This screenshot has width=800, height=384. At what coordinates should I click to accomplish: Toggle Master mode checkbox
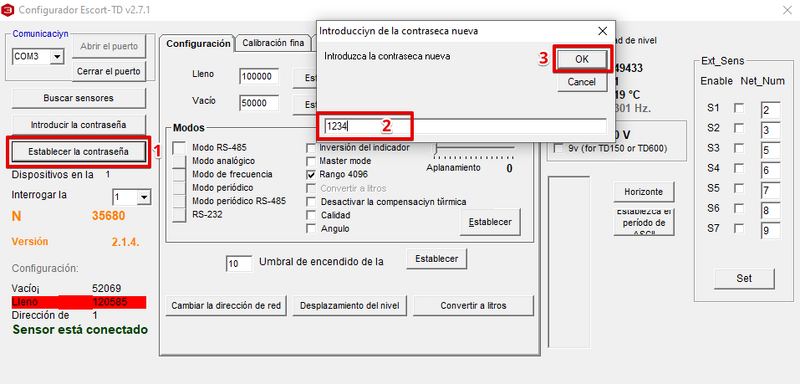click(x=311, y=161)
